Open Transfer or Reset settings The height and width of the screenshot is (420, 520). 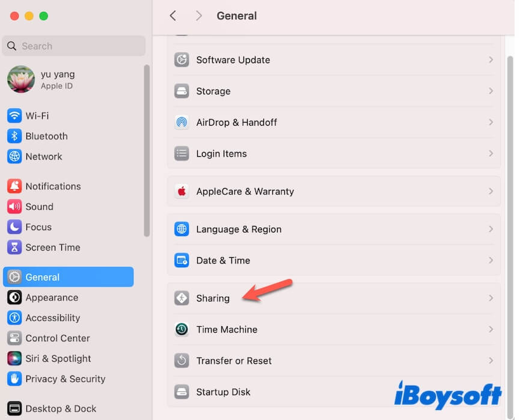click(x=234, y=361)
